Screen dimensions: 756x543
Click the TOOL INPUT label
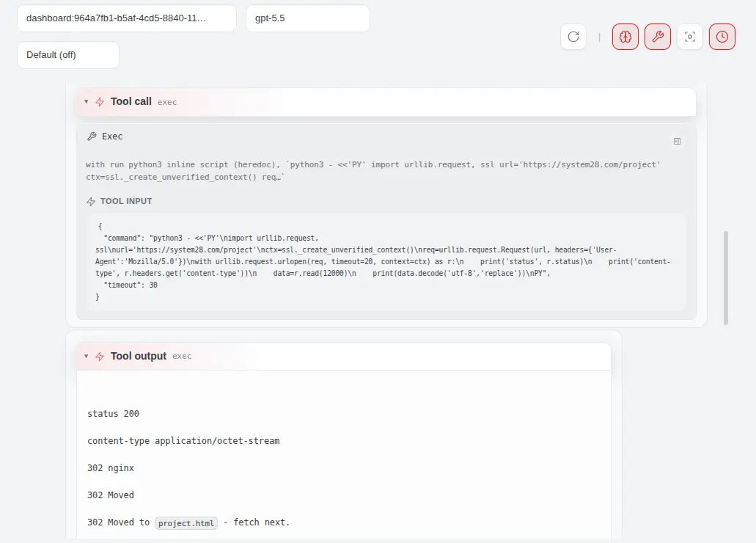[126, 201]
